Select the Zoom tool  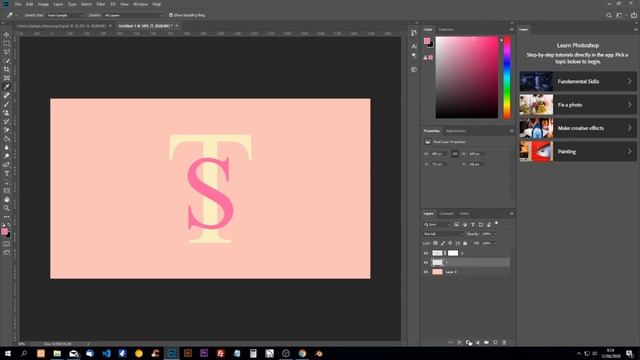(7, 208)
